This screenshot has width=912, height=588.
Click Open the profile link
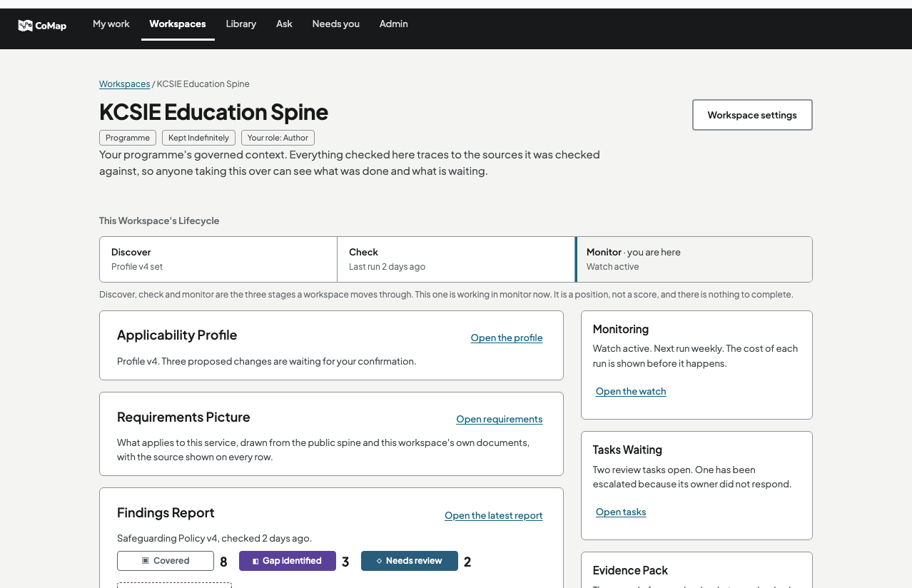pos(507,338)
